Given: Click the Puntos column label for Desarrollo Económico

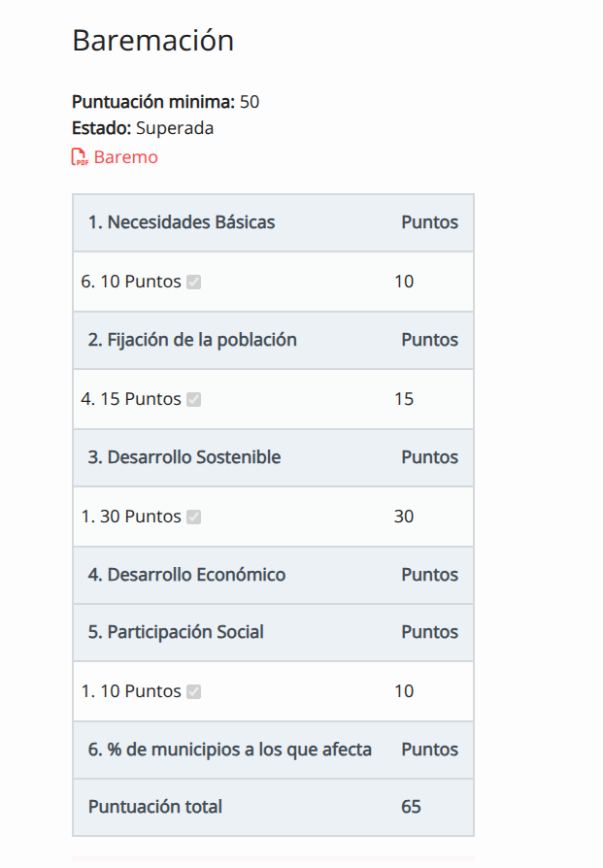Looking at the screenshot, I should pyautogui.click(x=430, y=575).
